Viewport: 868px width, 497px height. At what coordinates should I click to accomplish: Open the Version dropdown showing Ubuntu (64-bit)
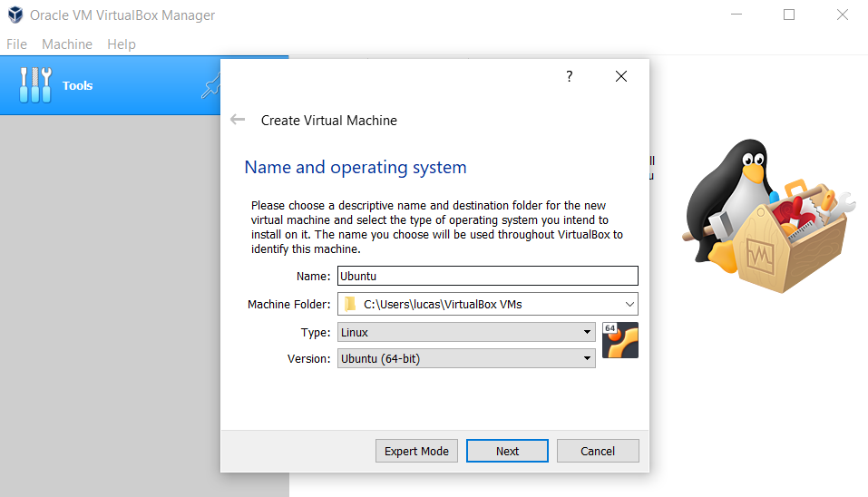[x=466, y=358]
